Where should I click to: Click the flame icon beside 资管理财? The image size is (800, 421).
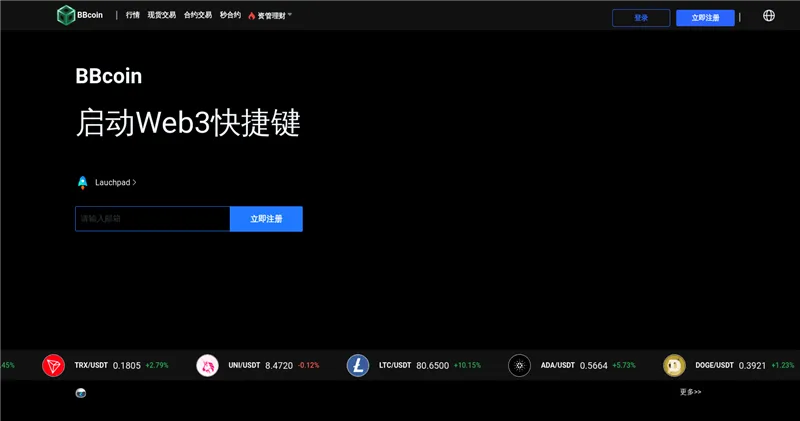click(252, 16)
